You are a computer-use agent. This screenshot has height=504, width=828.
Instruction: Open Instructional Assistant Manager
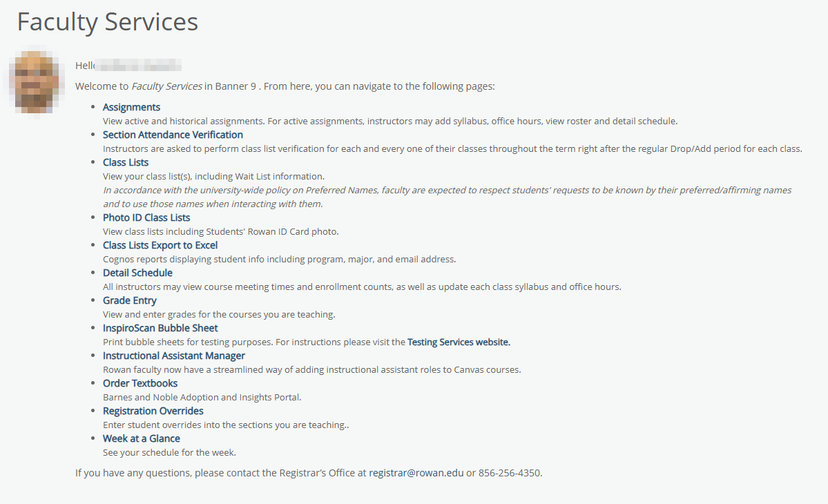click(174, 356)
